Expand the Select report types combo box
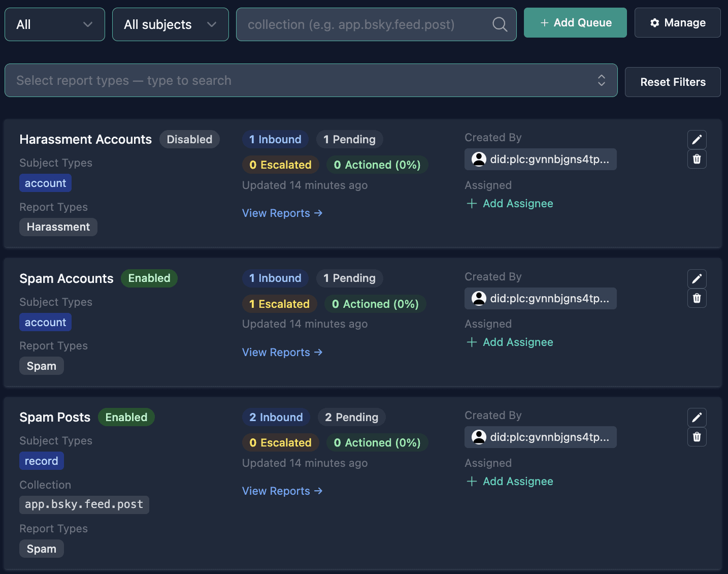Image resolution: width=728 pixels, height=574 pixels. (311, 80)
